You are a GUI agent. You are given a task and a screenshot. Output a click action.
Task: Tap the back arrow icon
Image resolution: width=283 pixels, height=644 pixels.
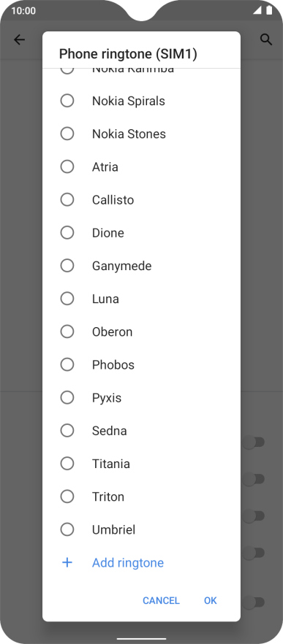pos(19,39)
